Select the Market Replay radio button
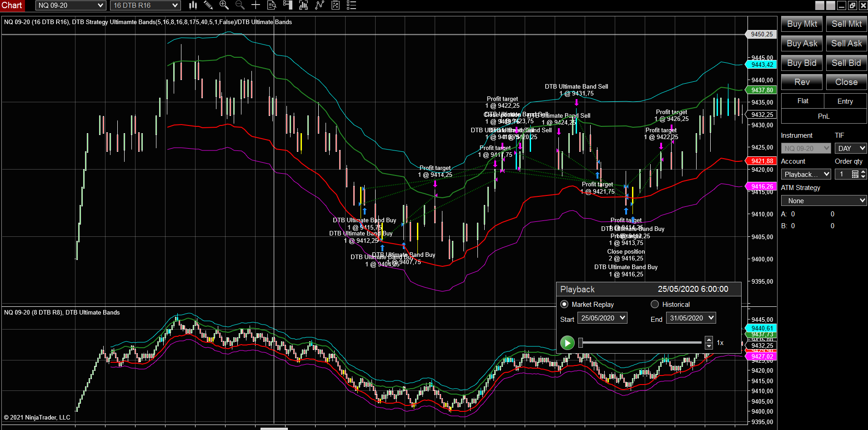Image resolution: width=868 pixels, height=430 pixels. point(564,304)
